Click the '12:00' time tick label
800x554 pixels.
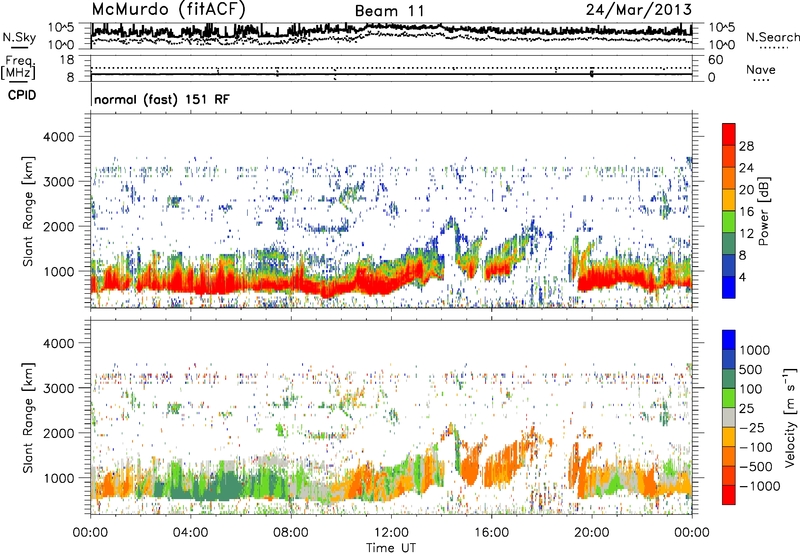pyautogui.click(x=391, y=533)
